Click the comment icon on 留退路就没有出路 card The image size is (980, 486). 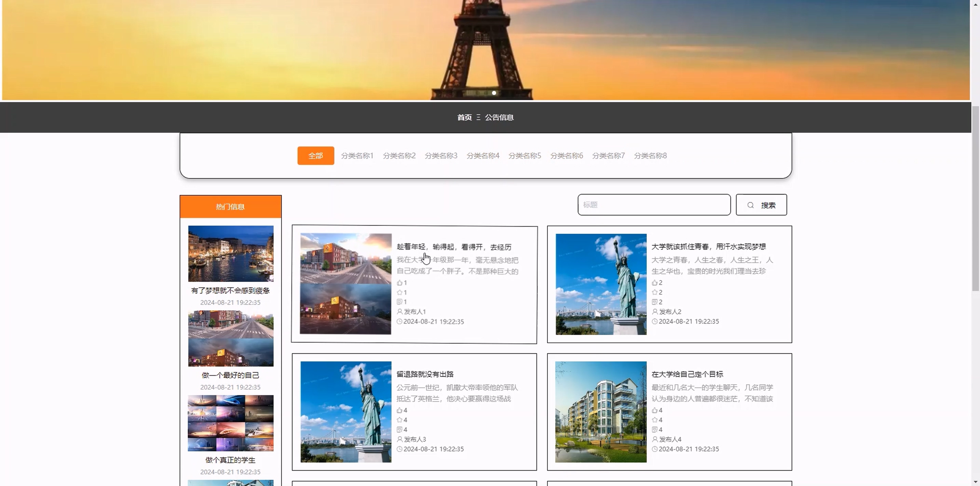[399, 430]
